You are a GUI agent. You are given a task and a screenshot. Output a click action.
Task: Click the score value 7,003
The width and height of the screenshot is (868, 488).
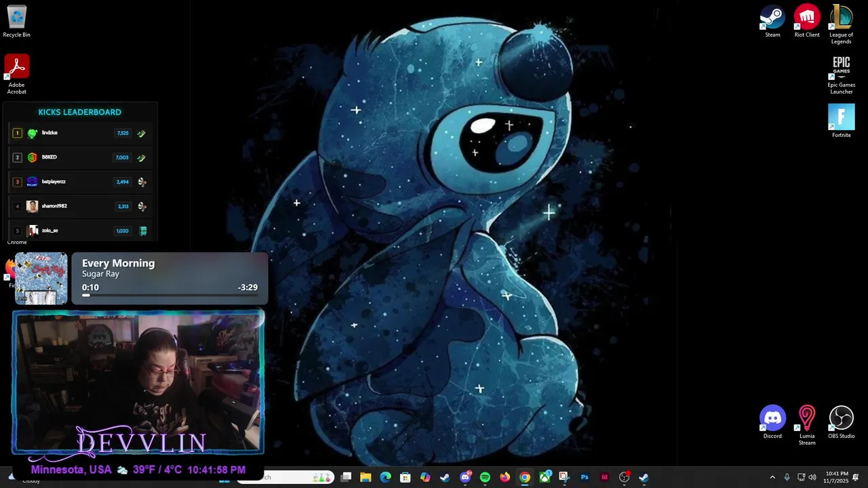tap(122, 158)
